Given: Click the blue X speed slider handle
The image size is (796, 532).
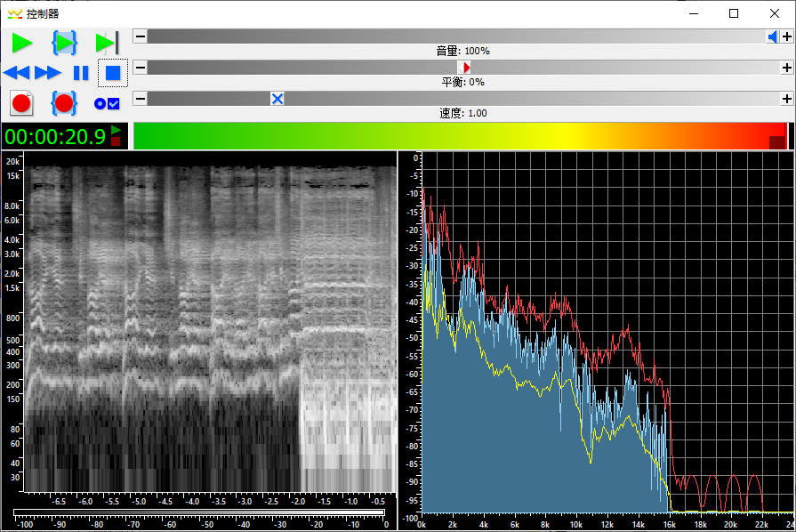Looking at the screenshot, I should tap(277, 99).
